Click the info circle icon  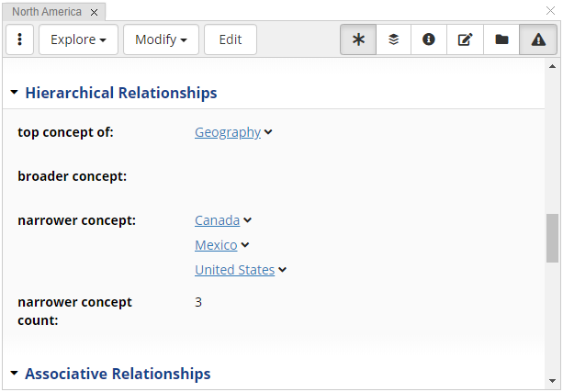429,40
